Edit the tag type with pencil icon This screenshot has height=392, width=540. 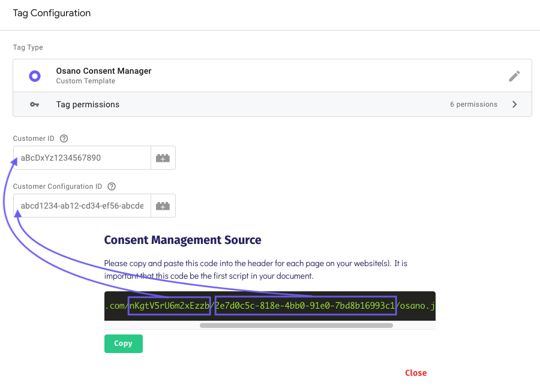pyautogui.click(x=514, y=76)
